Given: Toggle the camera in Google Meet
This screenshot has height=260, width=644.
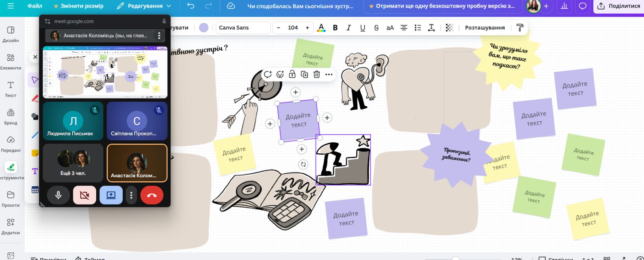Looking at the screenshot, I should click(85, 195).
